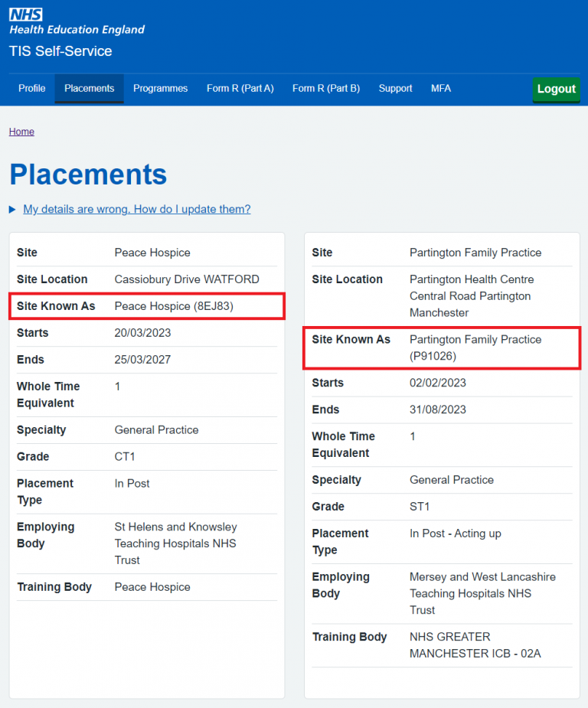This screenshot has height=708, width=588.
Task: Open the Programmes section
Action: coord(160,88)
